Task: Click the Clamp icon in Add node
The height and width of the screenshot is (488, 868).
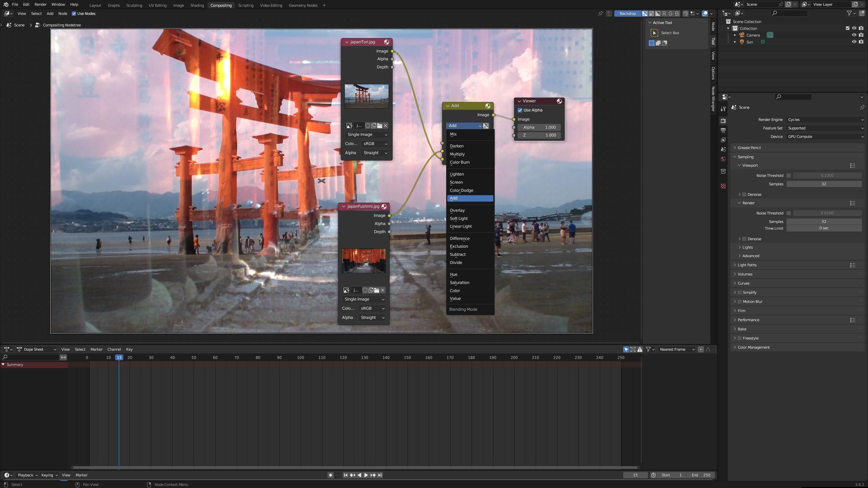Action: [x=486, y=126]
